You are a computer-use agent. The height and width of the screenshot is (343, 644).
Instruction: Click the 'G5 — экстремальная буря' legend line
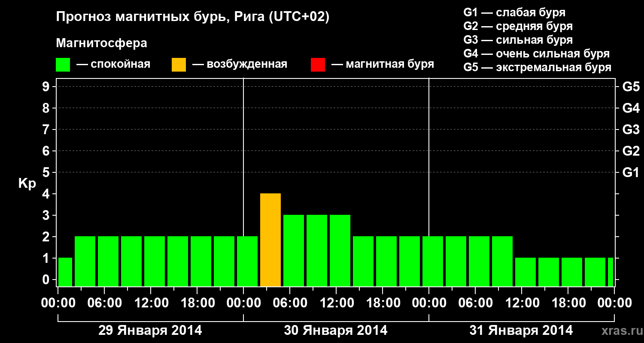(x=538, y=67)
